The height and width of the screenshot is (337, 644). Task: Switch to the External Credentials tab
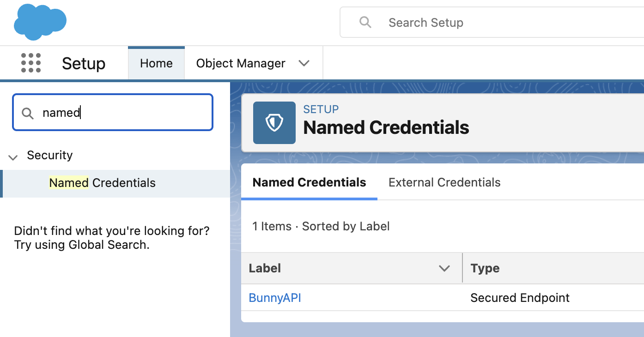point(444,182)
